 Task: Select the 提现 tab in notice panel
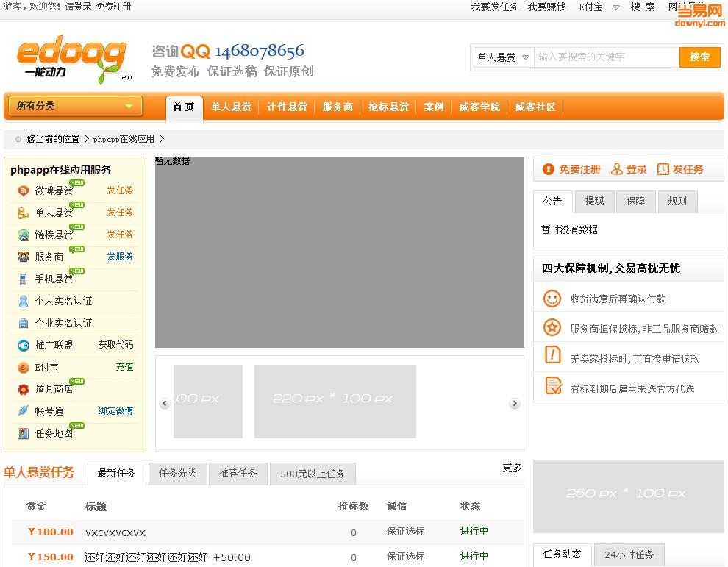(x=594, y=201)
